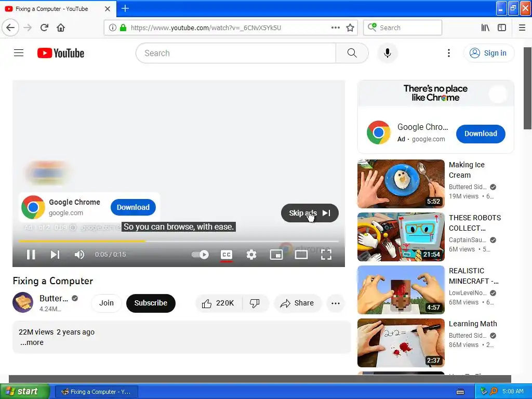Enable miniplayer mode

click(x=276, y=255)
